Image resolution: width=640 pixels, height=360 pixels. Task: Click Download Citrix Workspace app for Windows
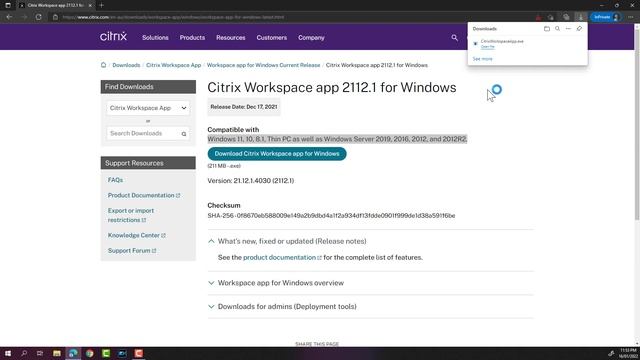[277, 154]
